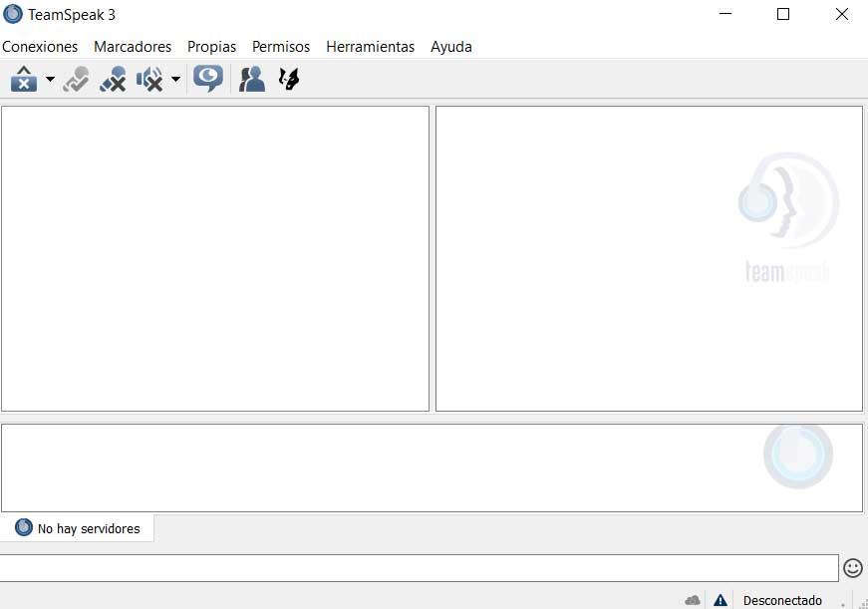Open the Ayuda menu
Screen dimensions: 868x609
click(x=451, y=47)
